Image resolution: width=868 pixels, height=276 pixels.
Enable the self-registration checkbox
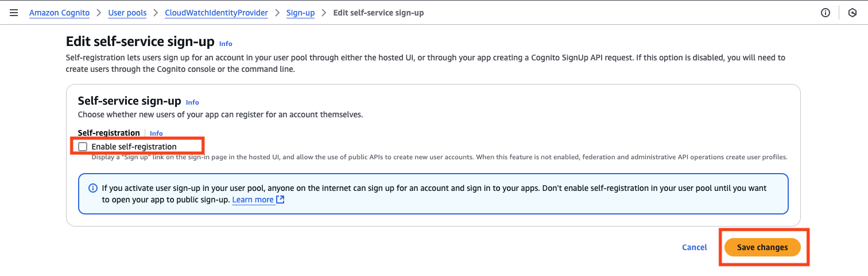83,147
